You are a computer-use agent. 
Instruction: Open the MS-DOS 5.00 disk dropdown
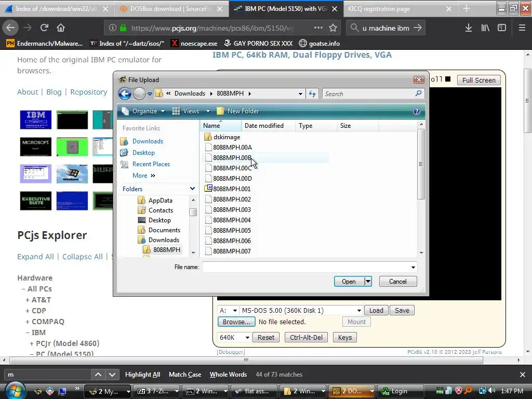[x=301, y=311]
